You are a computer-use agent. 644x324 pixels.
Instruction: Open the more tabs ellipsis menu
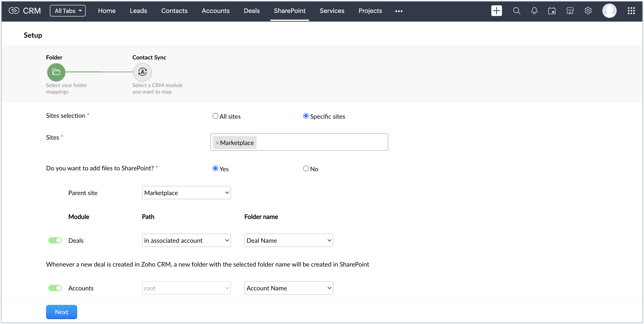tap(399, 11)
